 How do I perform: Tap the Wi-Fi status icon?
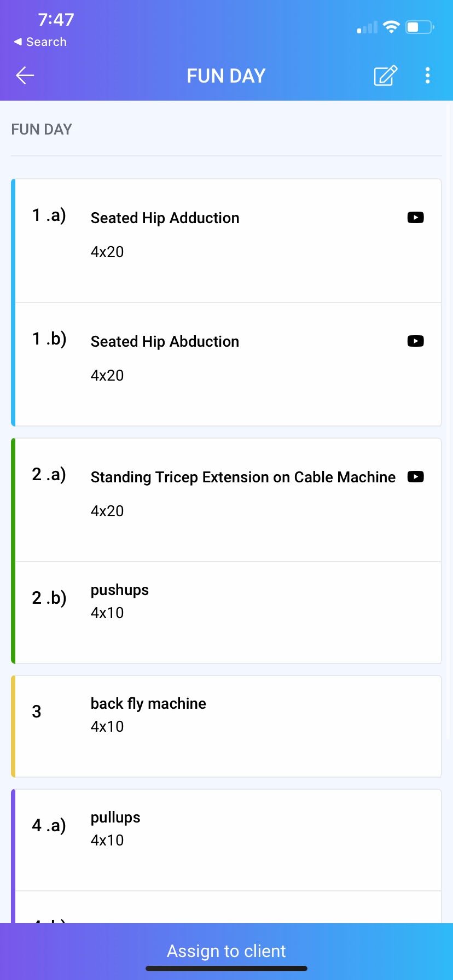(391, 27)
